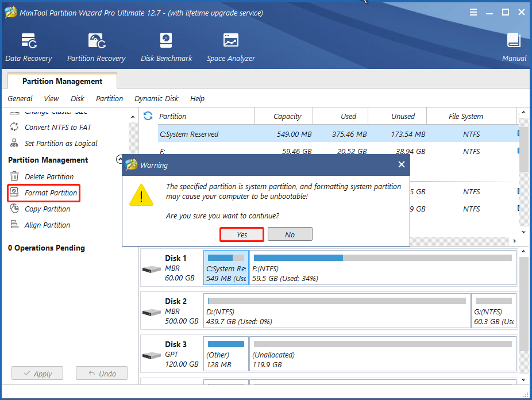
Task: Open Disk Benchmark
Action: pyautogui.click(x=166, y=48)
